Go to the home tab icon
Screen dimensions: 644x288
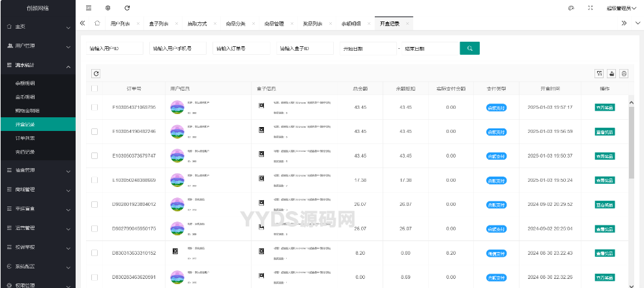click(97, 23)
